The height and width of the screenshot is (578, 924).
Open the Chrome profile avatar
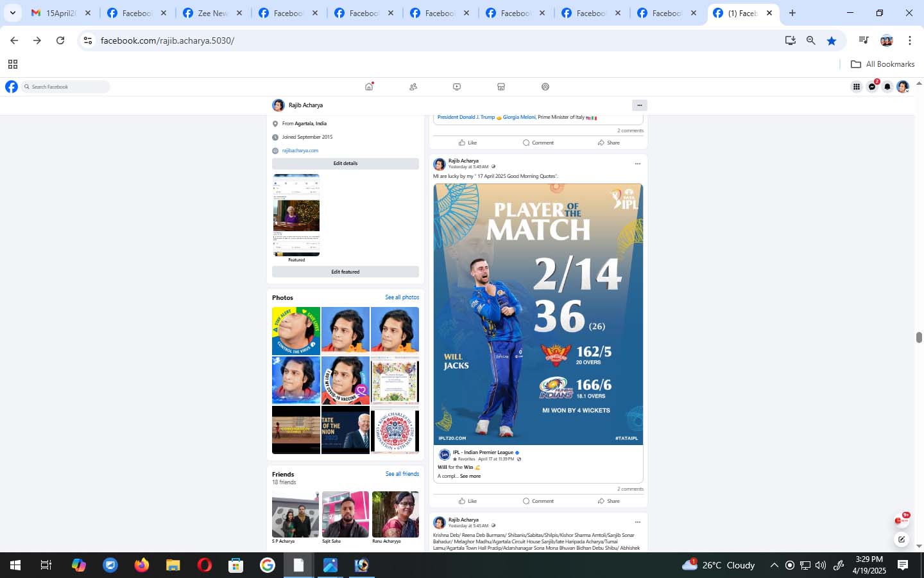(887, 40)
